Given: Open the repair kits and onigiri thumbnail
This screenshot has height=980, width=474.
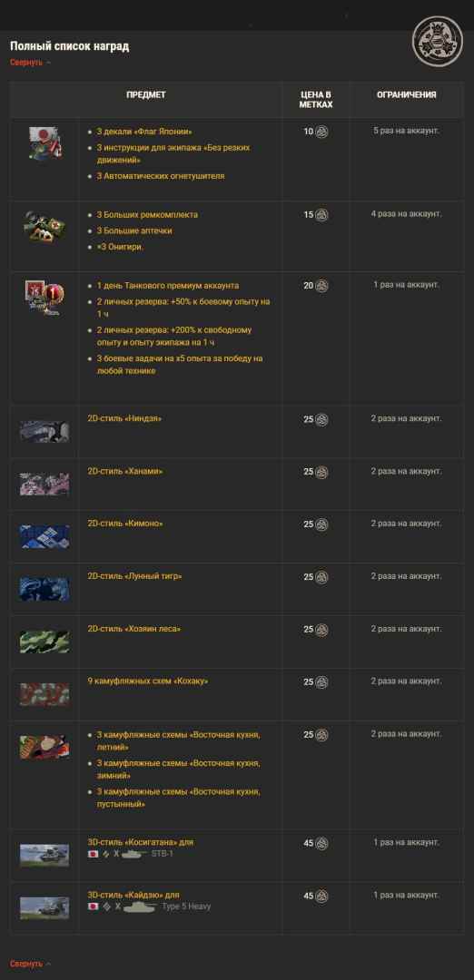Looking at the screenshot, I should (45, 226).
